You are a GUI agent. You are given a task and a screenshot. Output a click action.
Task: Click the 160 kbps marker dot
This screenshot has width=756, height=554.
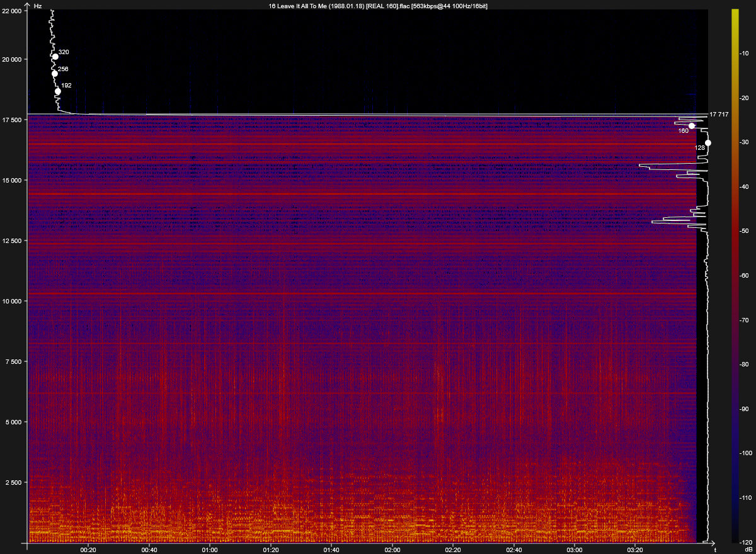coord(692,126)
